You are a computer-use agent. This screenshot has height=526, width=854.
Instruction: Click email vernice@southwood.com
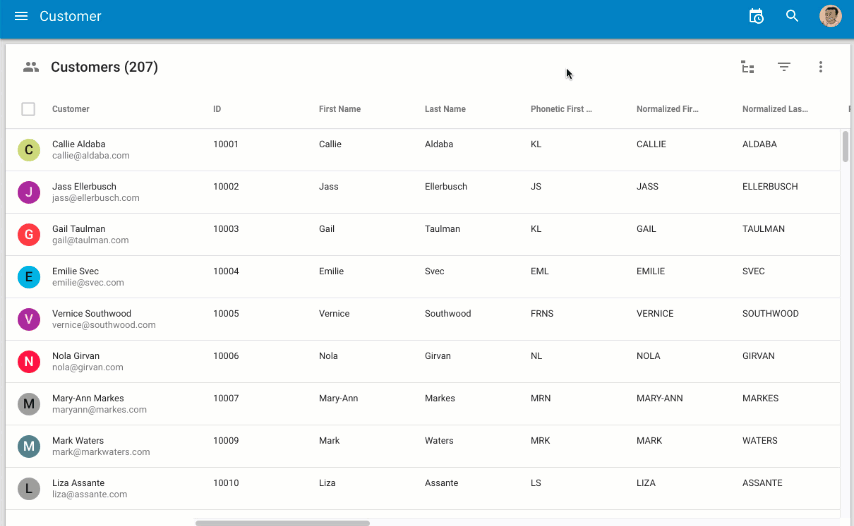[104, 325]
